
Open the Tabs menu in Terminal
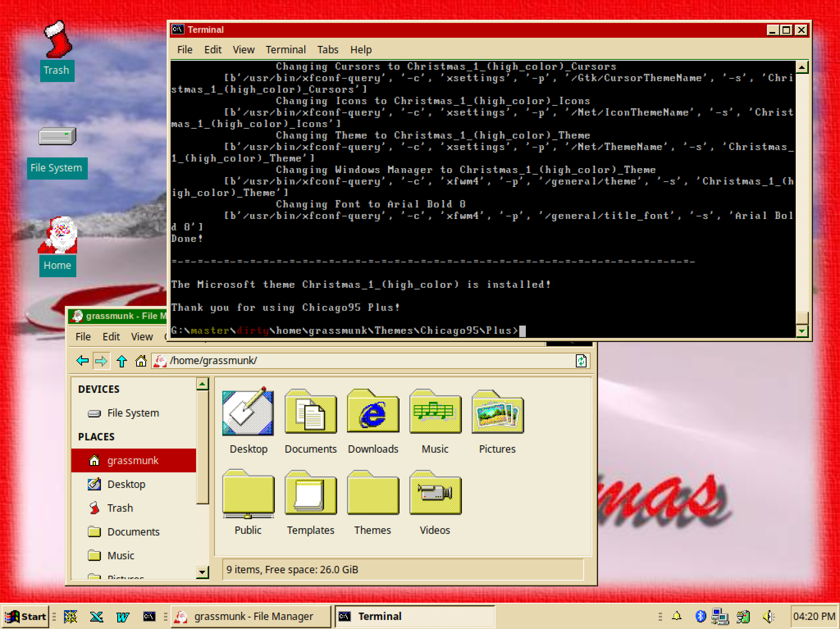328,50
